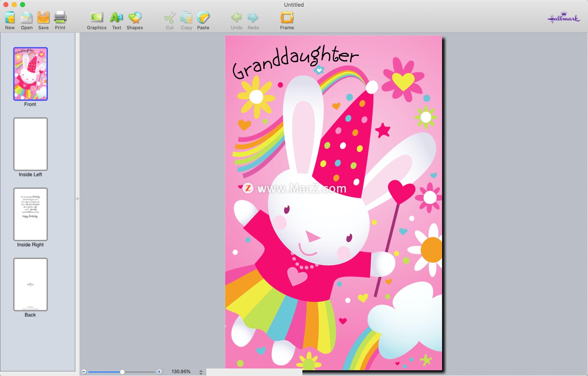The height and width of the screenshot is (376, 588).
Task: Click the Undo arrow
Action: (236, 17)
